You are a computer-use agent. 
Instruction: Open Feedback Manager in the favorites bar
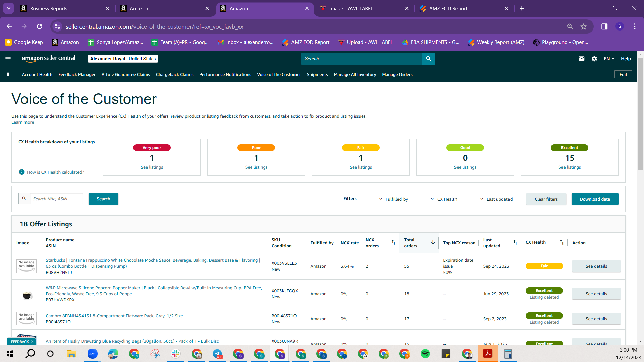coord(77,74)
